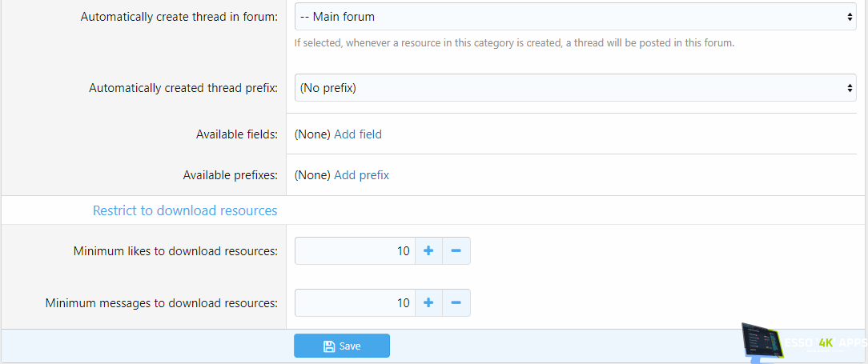Click the floppy disk icon on Save

coord(328,346)
